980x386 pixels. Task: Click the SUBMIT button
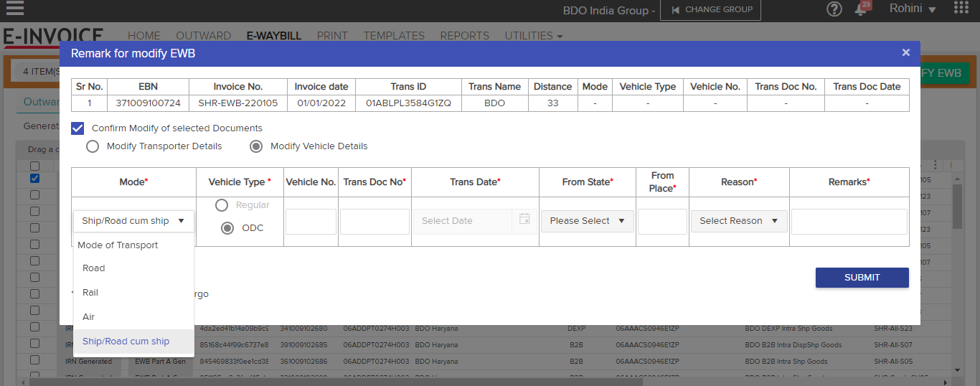click(x=862, y=278)
